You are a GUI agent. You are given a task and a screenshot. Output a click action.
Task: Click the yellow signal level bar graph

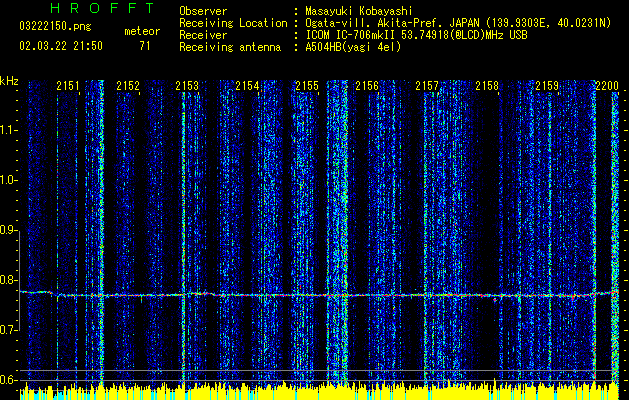320,390
